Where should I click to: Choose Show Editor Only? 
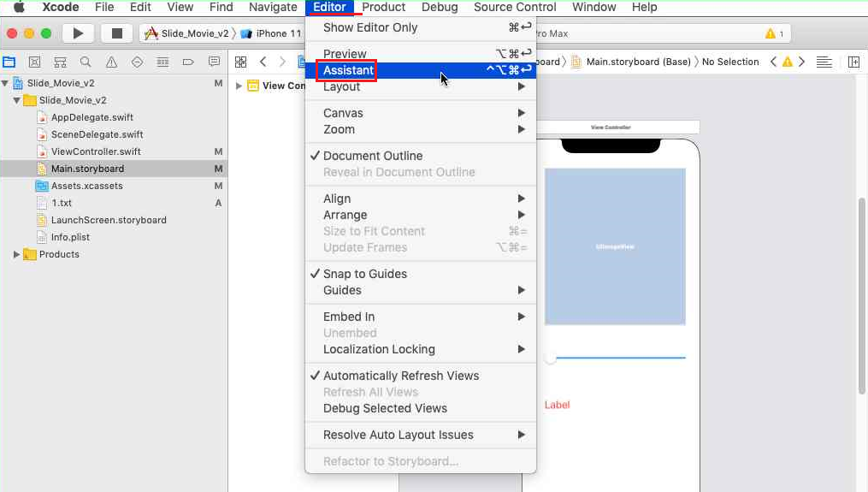coord(421,27)
